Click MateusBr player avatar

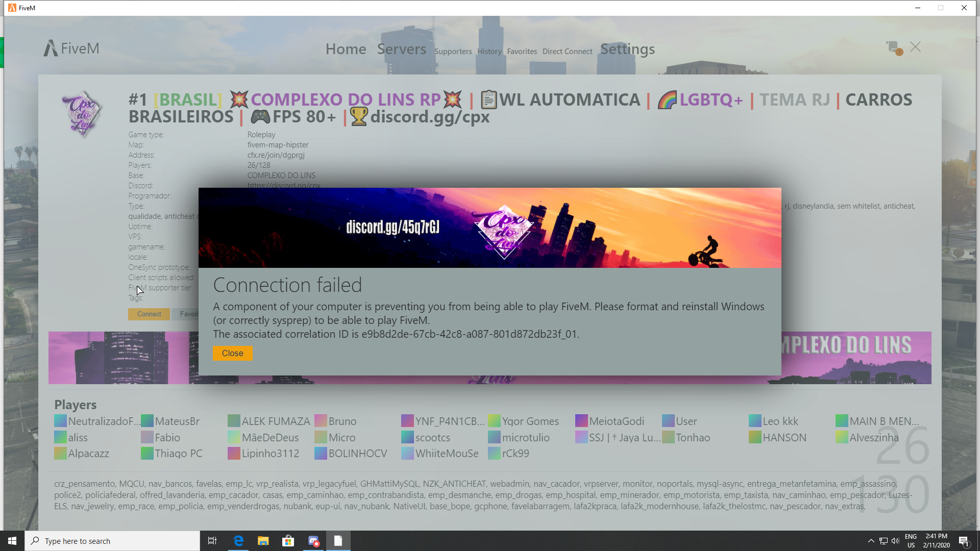tap(147, 421)
